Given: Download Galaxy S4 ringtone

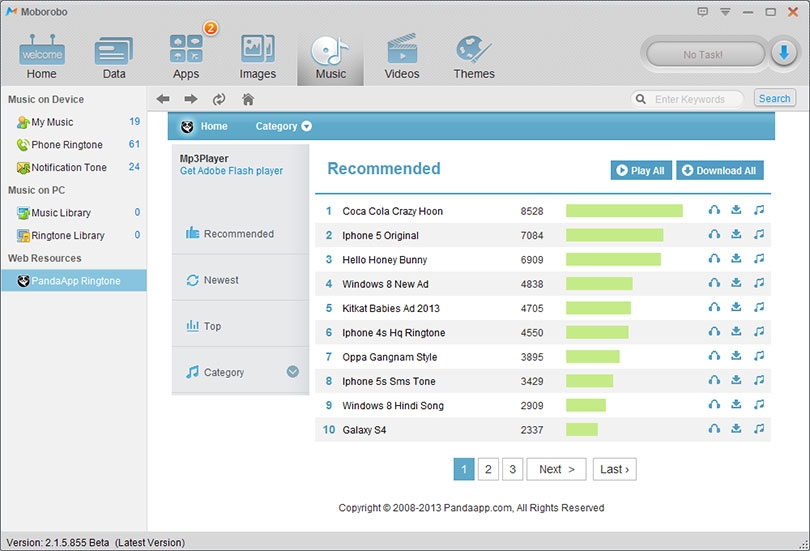Looking at the screenshot, I should pyautogui.click(x=736, y=428).
